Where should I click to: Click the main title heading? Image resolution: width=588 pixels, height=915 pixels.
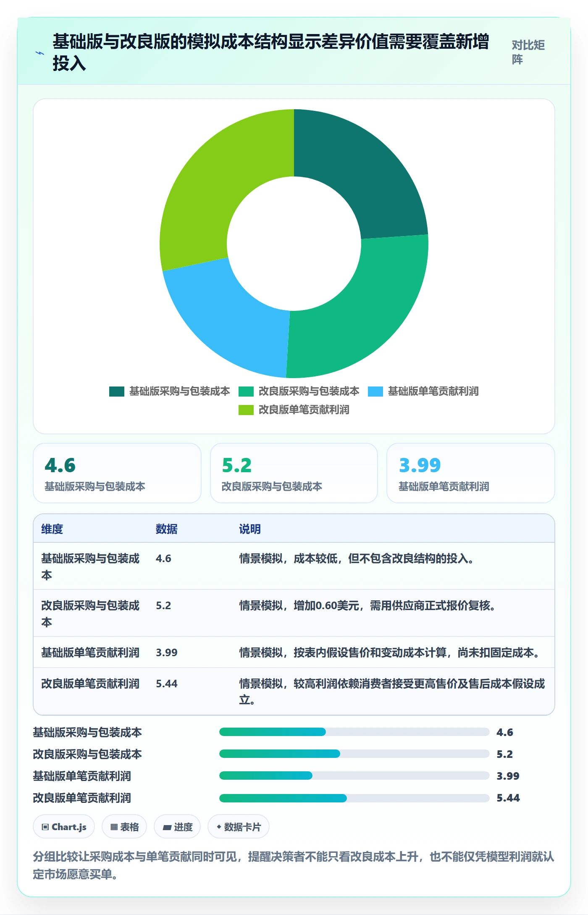[271, 53]
